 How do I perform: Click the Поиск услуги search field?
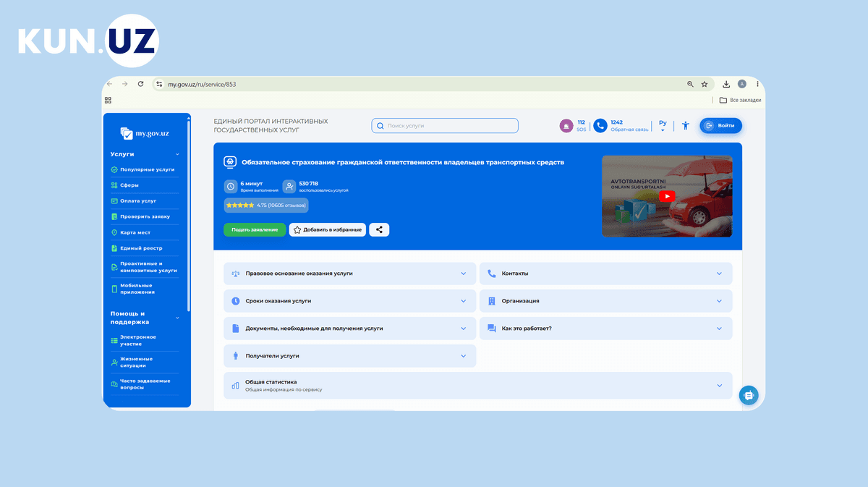pyautogui.click(x=445, y=126)
